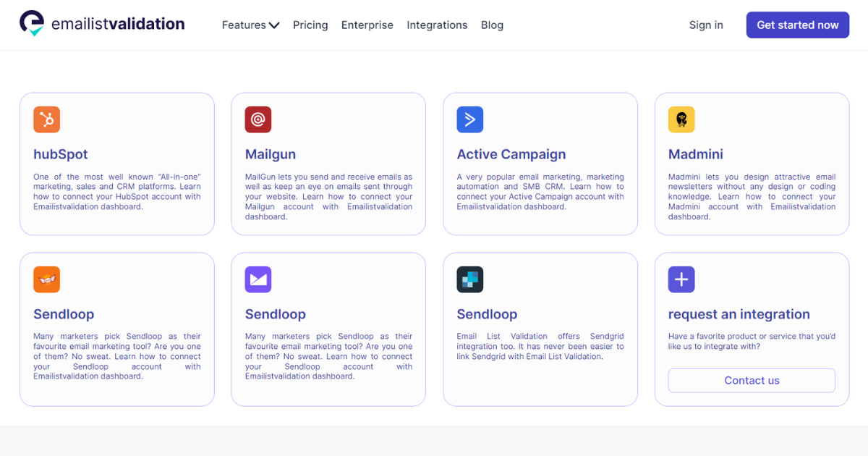
Task: Click the Get started now button
Action: click(798, 25)
